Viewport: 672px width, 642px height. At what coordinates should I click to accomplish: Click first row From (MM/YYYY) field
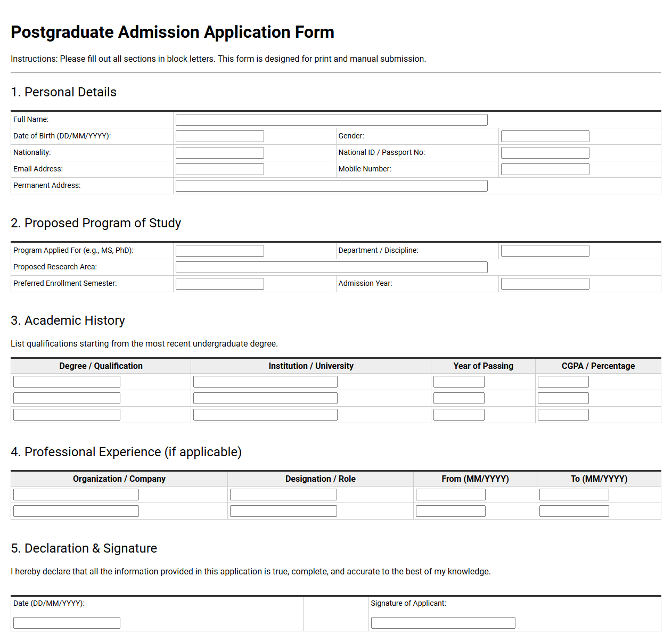(450, 495)
